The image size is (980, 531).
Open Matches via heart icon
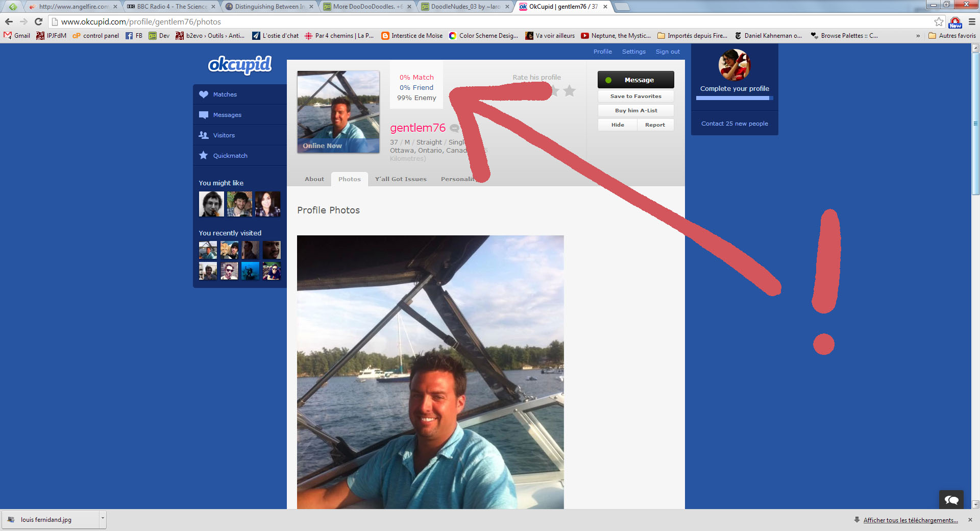[x=204, y=94]
